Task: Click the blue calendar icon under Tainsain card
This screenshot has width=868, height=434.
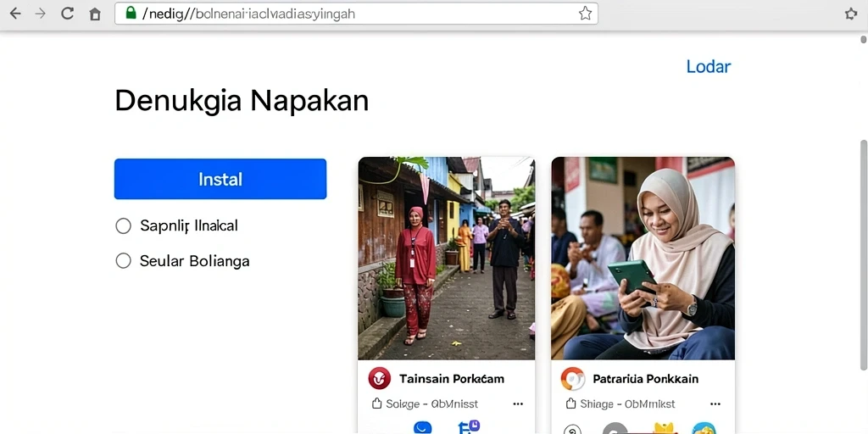Action: [469, 427]
